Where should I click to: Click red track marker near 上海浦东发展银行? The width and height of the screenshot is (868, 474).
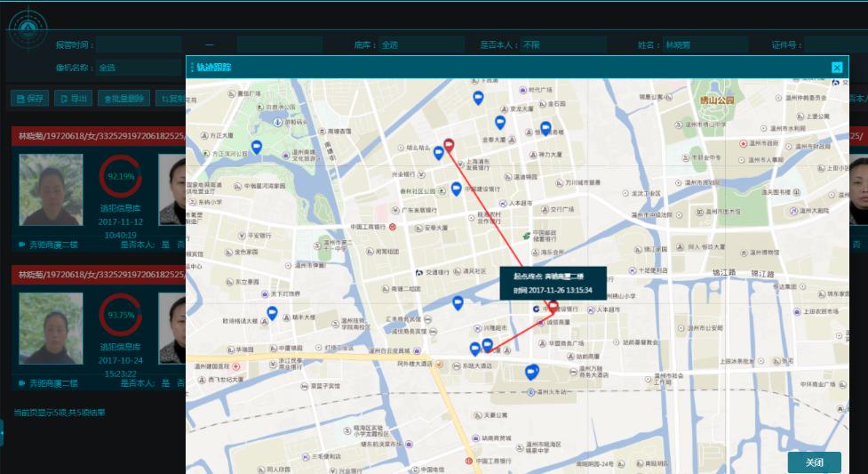449,145
